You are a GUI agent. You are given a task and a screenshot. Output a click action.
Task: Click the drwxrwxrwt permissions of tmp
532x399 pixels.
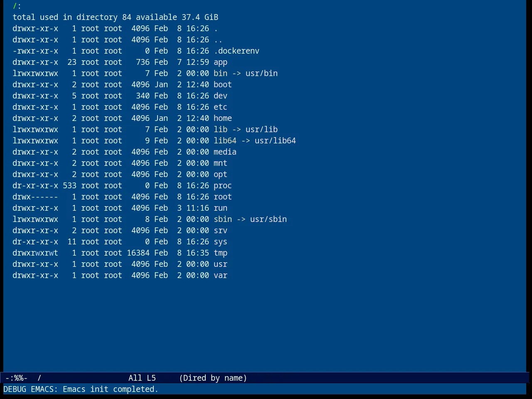pyautogui.click(x=35, y=253)
